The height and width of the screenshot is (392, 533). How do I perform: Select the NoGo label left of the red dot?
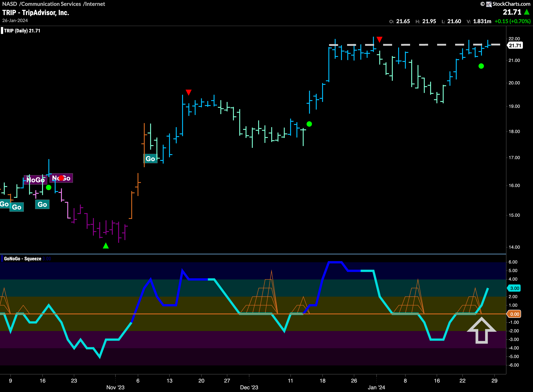point(35,180)
